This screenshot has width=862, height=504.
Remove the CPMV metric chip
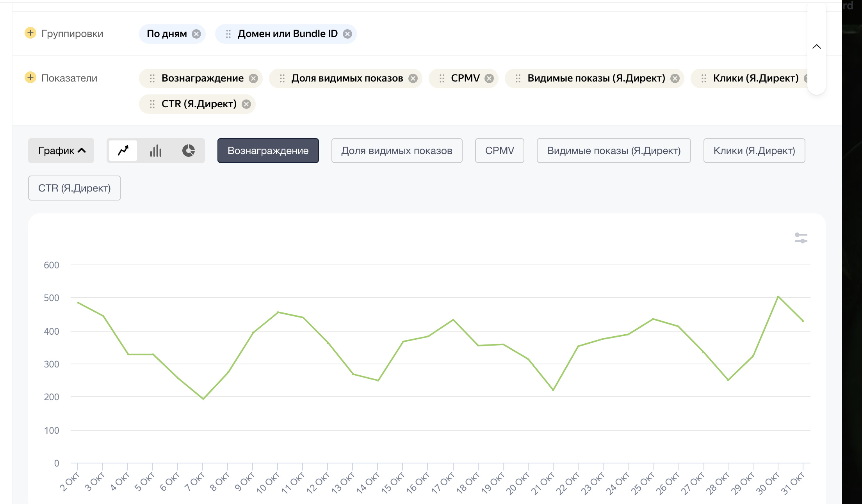[489, 78]
